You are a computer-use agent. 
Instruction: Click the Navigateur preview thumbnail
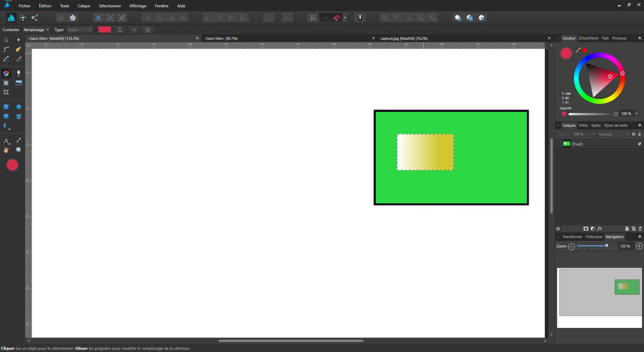click(599, 297)
